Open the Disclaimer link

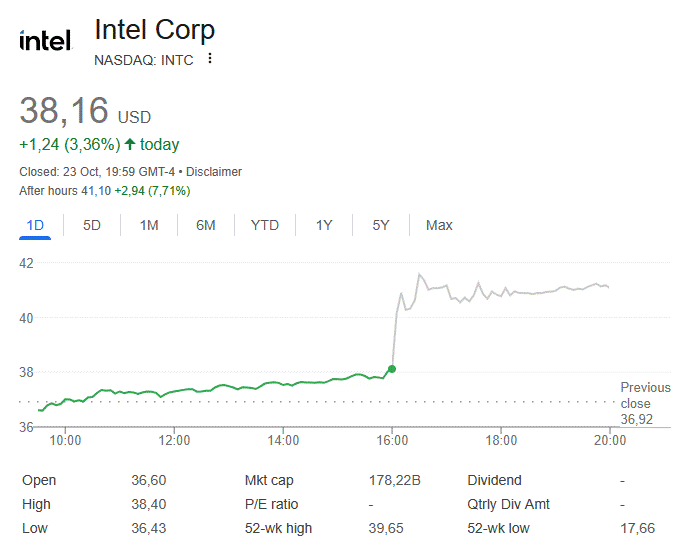tap(213, 172)
